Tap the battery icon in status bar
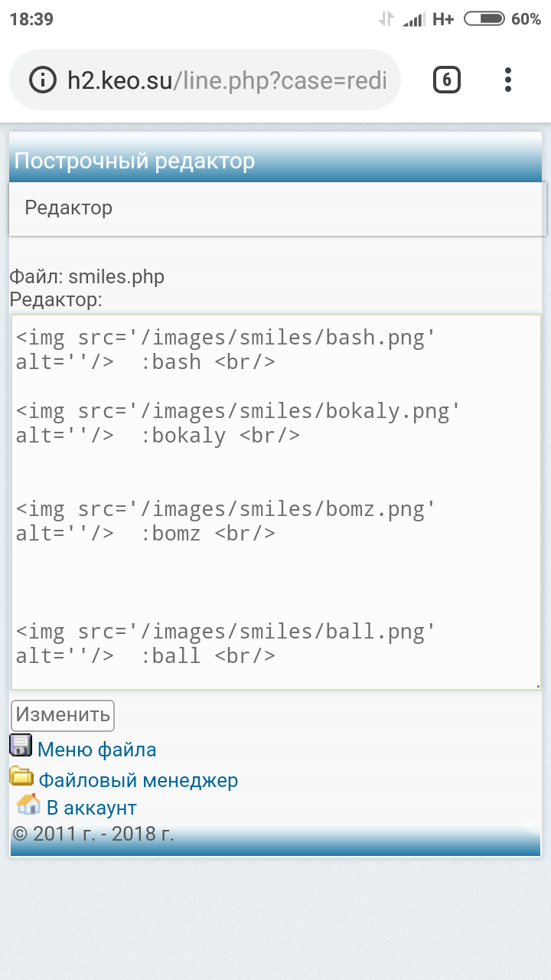 (484, 19)
